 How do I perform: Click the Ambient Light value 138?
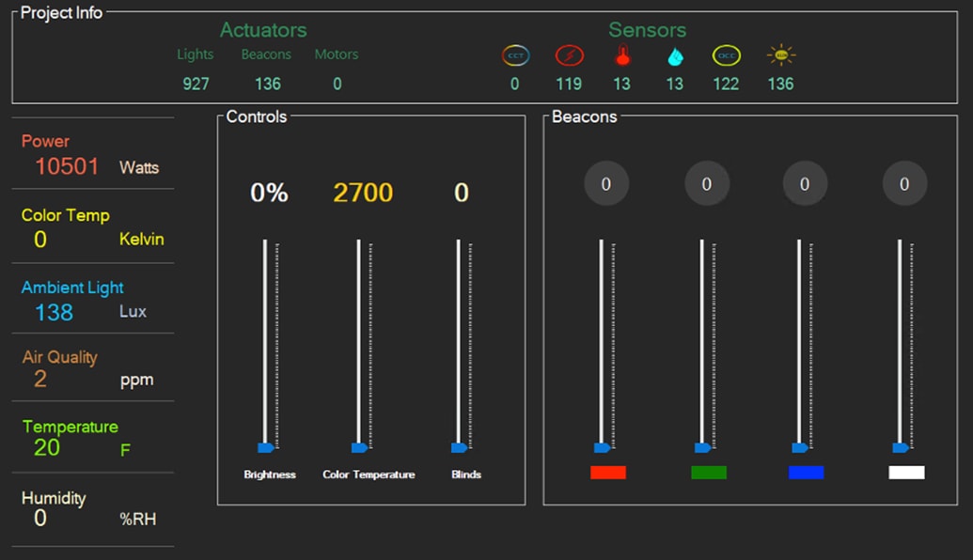click(x=54, y=312)
